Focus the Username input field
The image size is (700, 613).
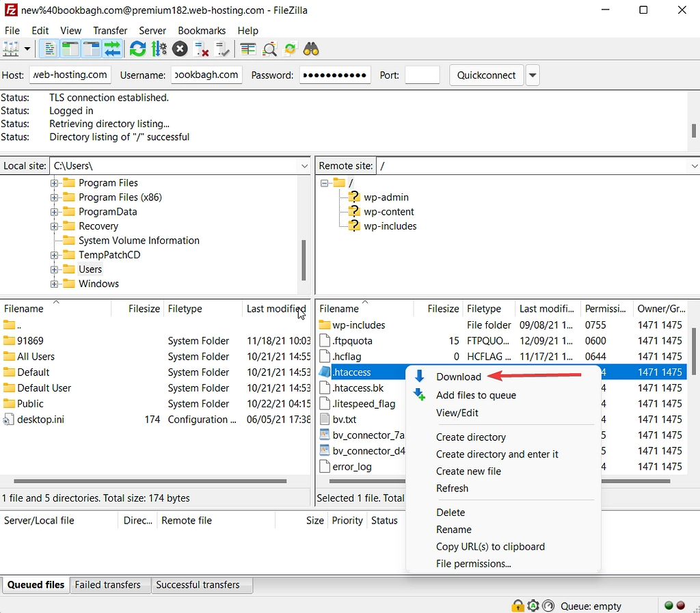[x=206, y=75]
